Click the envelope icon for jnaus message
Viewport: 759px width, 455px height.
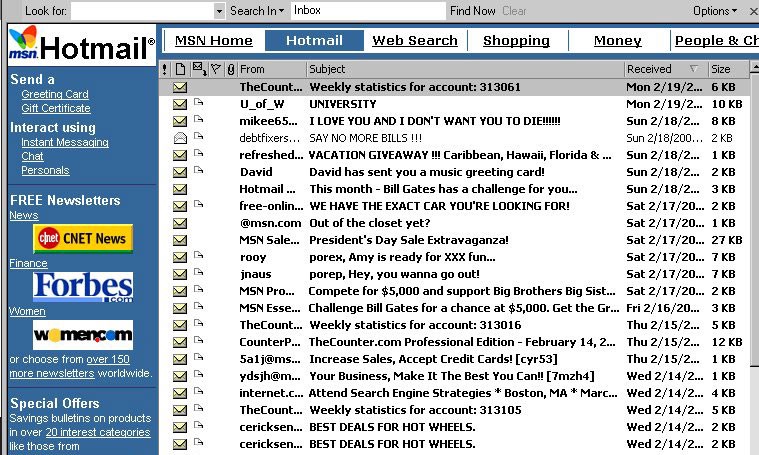[180, 274]
